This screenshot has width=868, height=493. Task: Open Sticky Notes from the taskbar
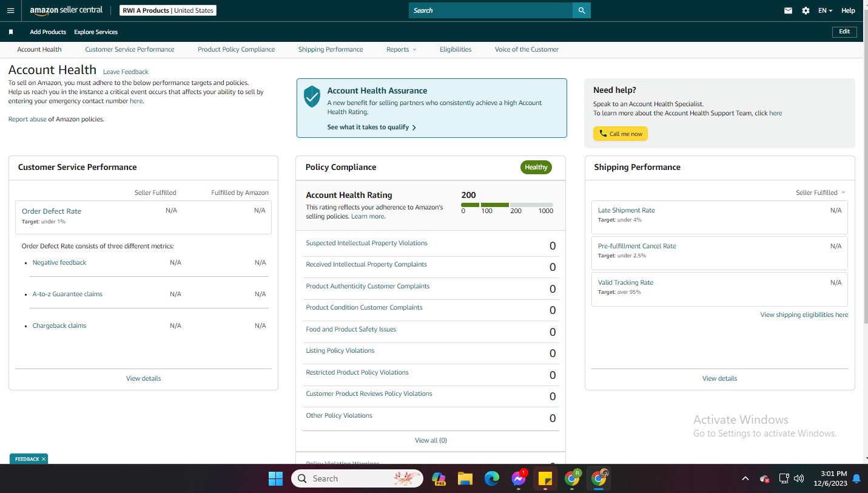(x=545, y=478)
